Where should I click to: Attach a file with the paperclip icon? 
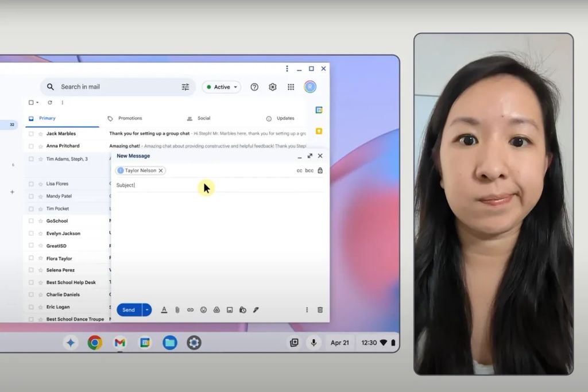177,309
